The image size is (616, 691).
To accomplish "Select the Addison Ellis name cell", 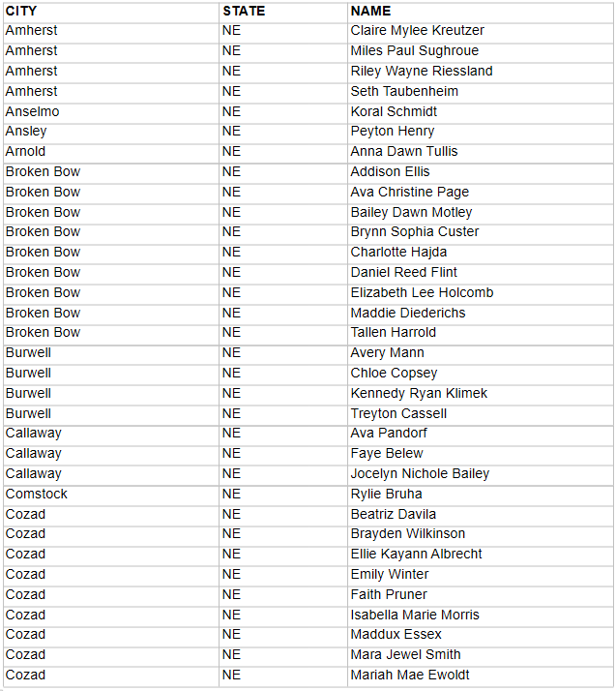I will 390,172.
